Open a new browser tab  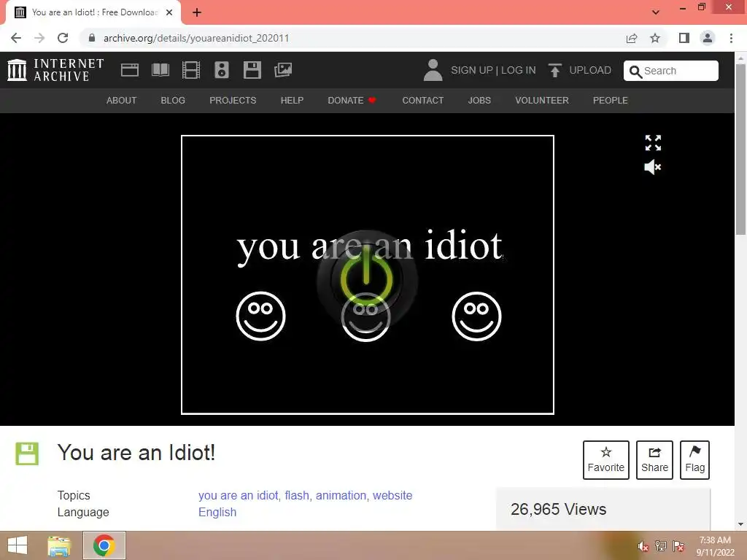[197, 12]
